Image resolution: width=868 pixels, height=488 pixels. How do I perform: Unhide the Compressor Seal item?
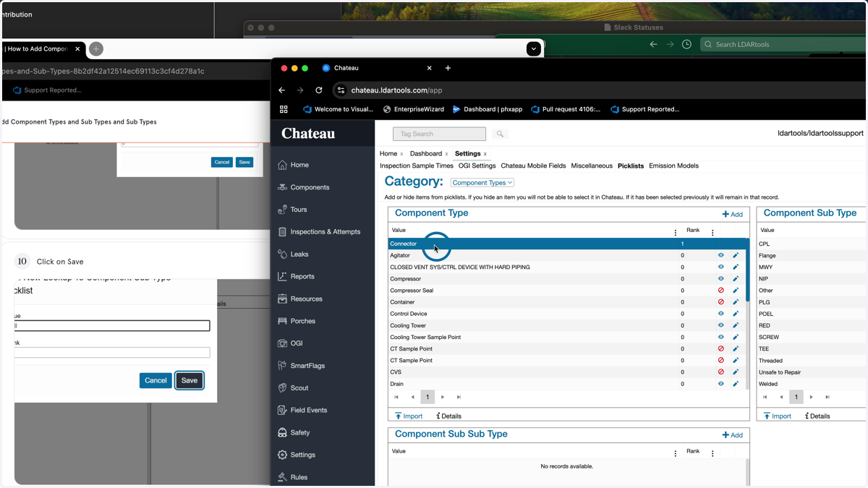tap(720, 291)
